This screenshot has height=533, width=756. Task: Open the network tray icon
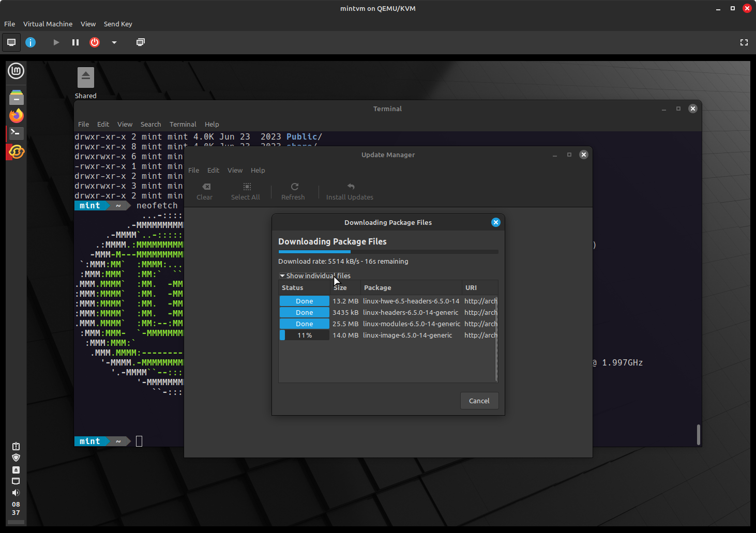pyautogui.click(x=16, y=481)
